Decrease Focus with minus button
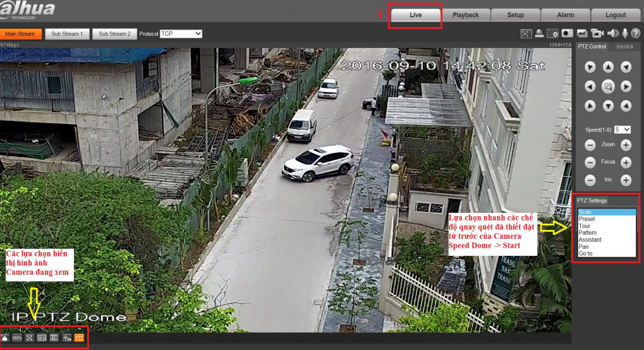The image size is (644, 350). pos(590,162)
